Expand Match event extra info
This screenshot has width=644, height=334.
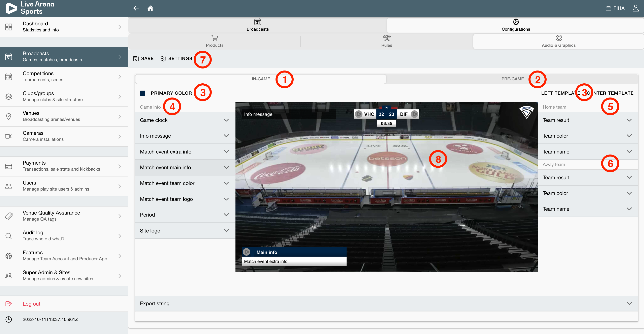[185, 152]
